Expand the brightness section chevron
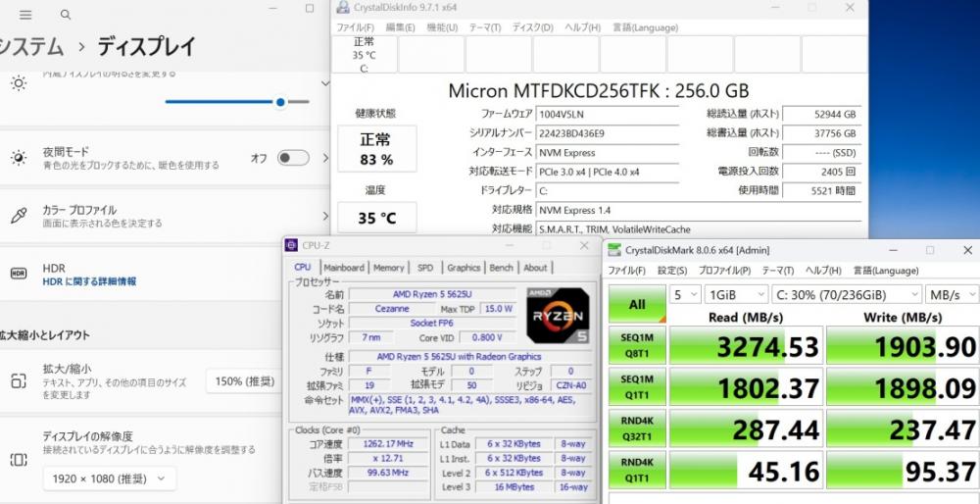The height and width of the screenshot is (504, 980). [x=324, y=83]
